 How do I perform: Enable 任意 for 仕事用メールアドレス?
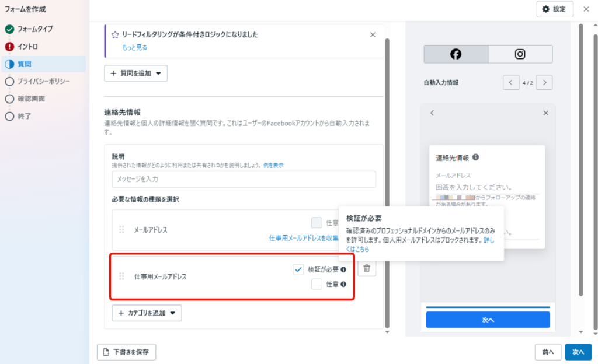coord(317,284)
